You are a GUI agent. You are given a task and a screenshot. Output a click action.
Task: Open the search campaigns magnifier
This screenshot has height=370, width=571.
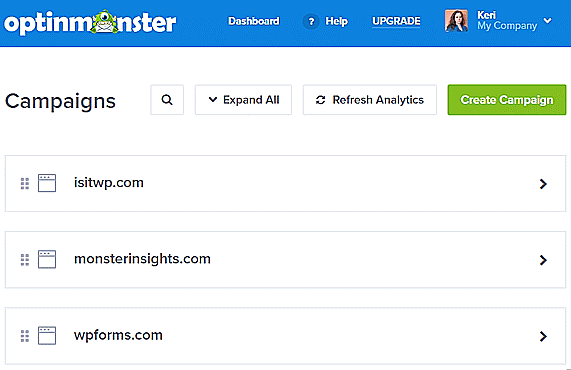[x=167, y=100]
